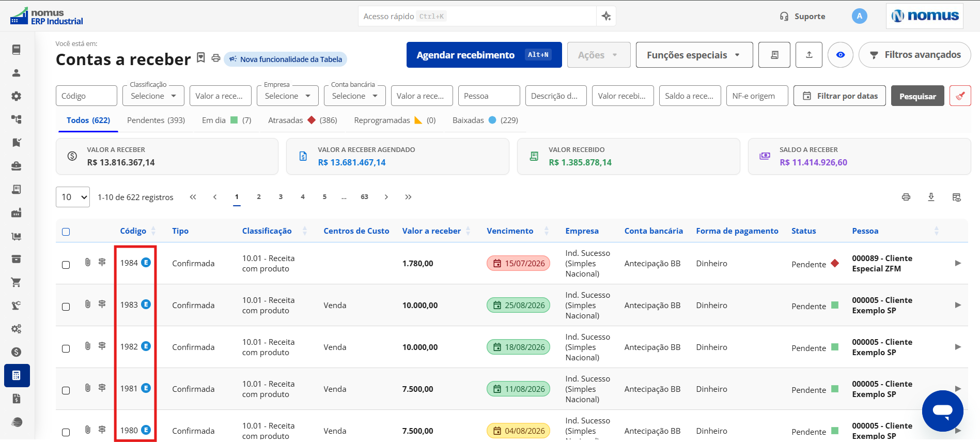980x442 pixels.
Task: Click the Agendar recebimento button
Action: pyautogui.click(x=484, y=55)
